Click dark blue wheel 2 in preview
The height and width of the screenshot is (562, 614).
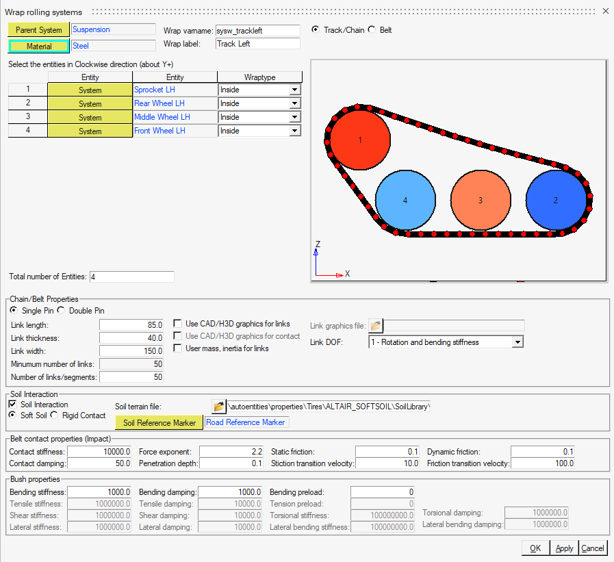click(555, 200)
